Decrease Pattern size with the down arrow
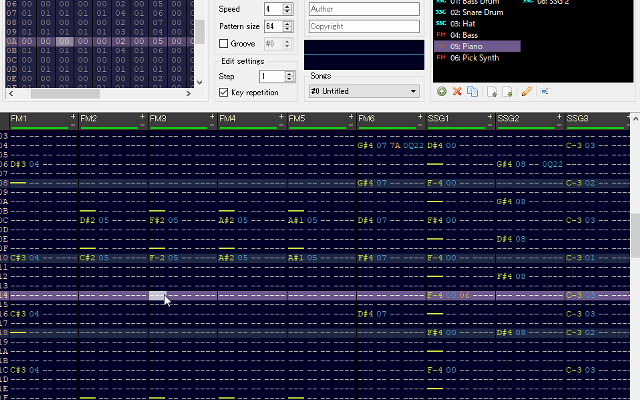The height and width of the screenshot is (400, 640). pos(288,29)
